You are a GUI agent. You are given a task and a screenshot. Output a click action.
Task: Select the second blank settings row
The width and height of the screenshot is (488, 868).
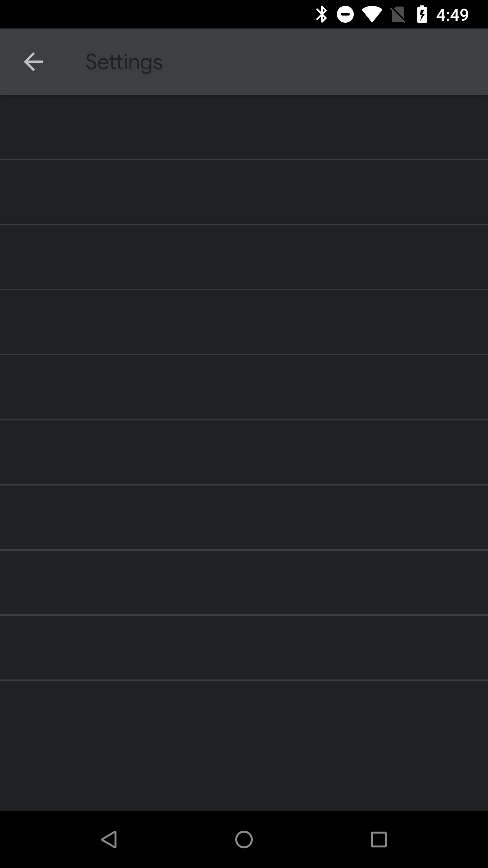click(244, 192)
